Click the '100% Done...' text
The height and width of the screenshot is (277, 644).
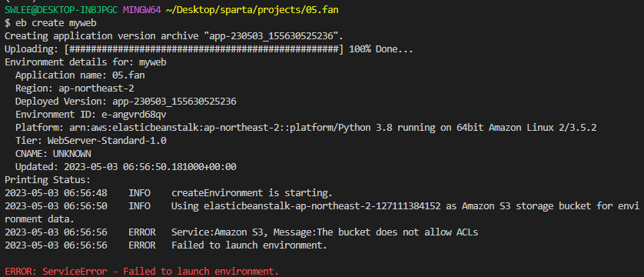pyautogui.click(x=380, y=49)
